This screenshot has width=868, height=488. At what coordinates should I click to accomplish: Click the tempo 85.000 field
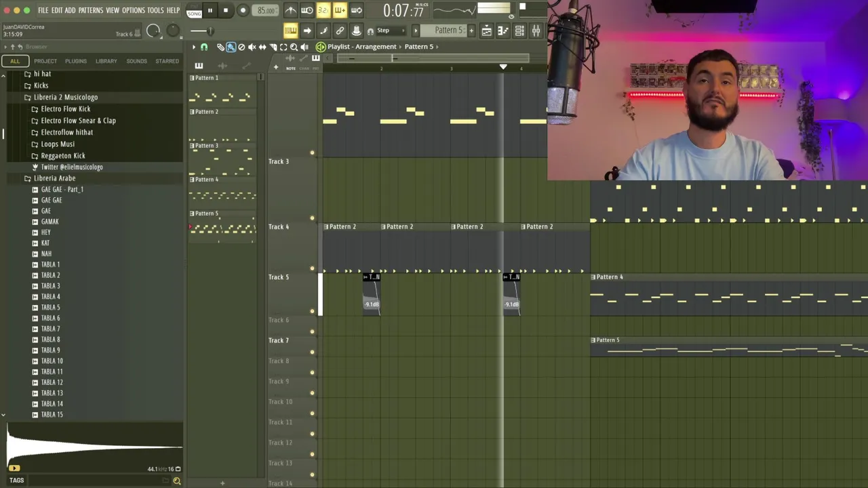(265, 10)
